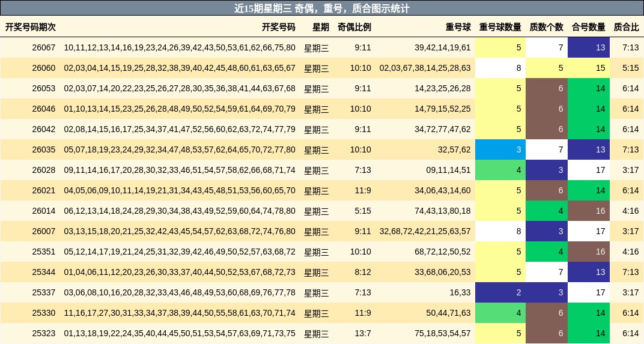The width and height of the screenshot is (644, 344).
Task: Click repeat balls 09,11,14,51
Action: point(449,170)
